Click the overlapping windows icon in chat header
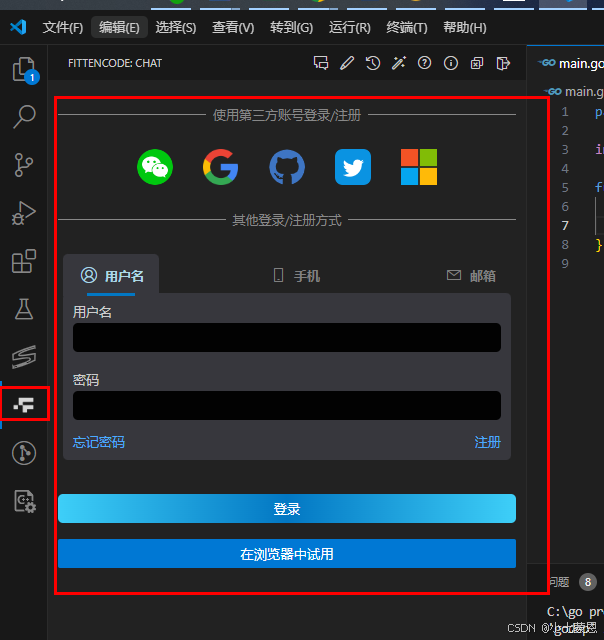This screenshot has width=604, height=640. tap(477, 63)
